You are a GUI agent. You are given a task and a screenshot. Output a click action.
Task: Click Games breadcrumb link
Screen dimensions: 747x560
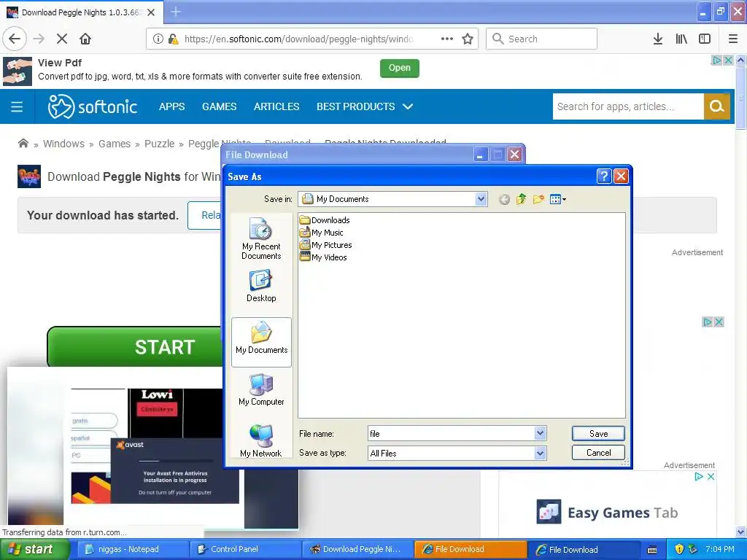coord(115,144)
